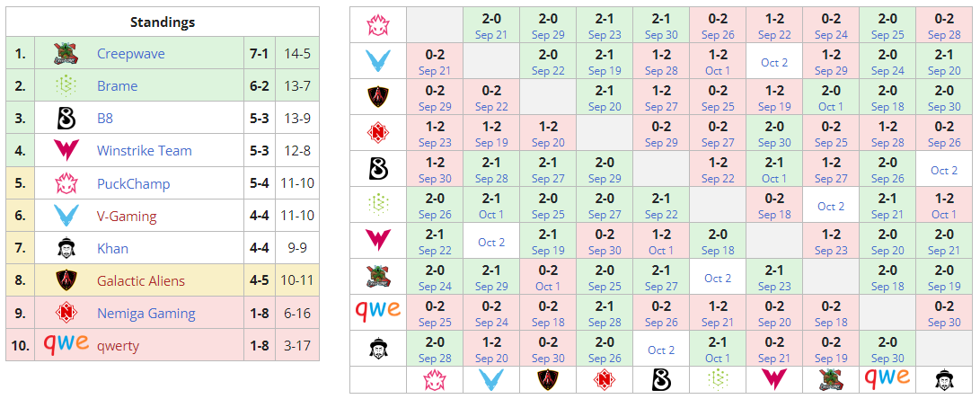Follow the Nemiga Gaming link
Image resolution: width=980 pixels, height=399 pixels.
point(146,313)
